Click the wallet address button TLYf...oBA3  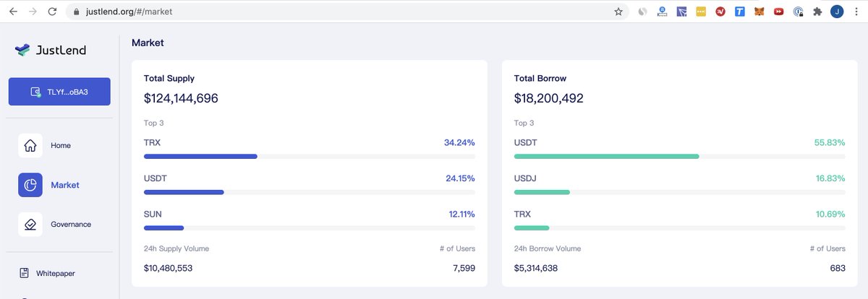(x=59, y=92)
